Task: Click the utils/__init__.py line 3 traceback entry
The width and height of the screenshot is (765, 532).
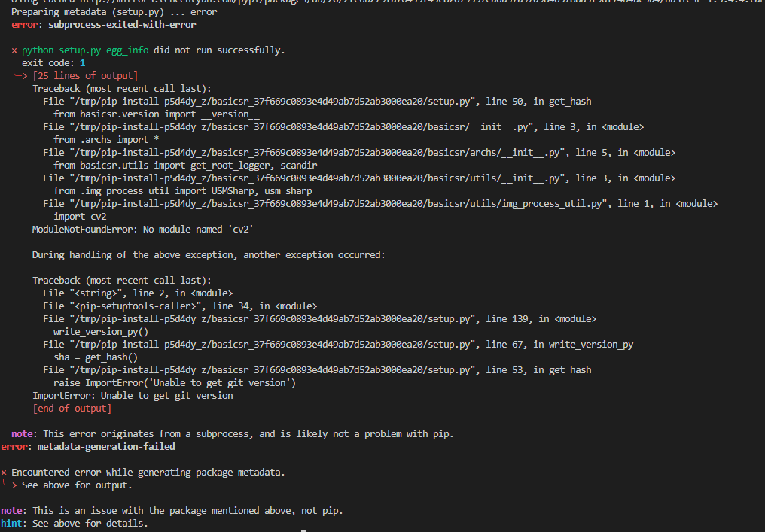Action: tap(359, 178)
